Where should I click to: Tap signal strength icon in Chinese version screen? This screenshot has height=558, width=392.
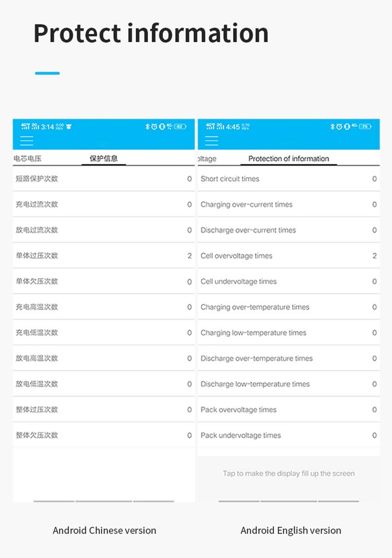(x=30, y=127)
